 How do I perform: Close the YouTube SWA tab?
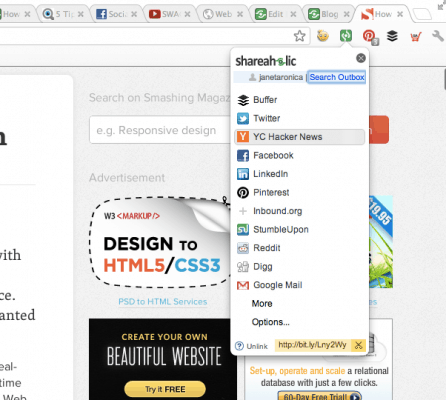coord(187,14)
